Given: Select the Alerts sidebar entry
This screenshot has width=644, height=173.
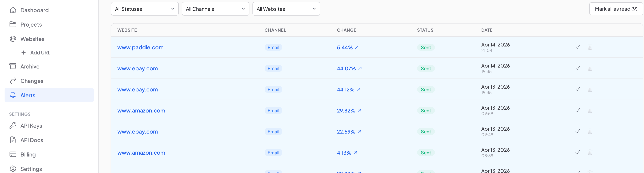Looking at the screenshot, I should click(x=28, y=95).
